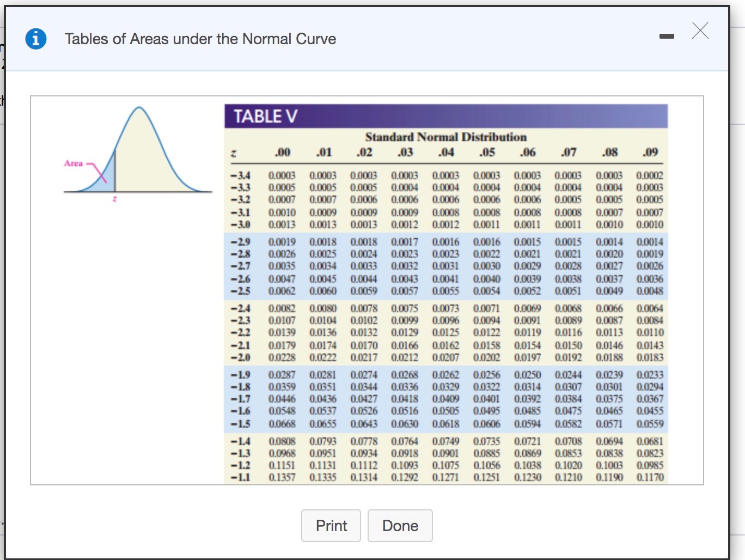The width and height of the screenshot is (745, 560).
Task: Select column header .07
Action: coord(569,152)
